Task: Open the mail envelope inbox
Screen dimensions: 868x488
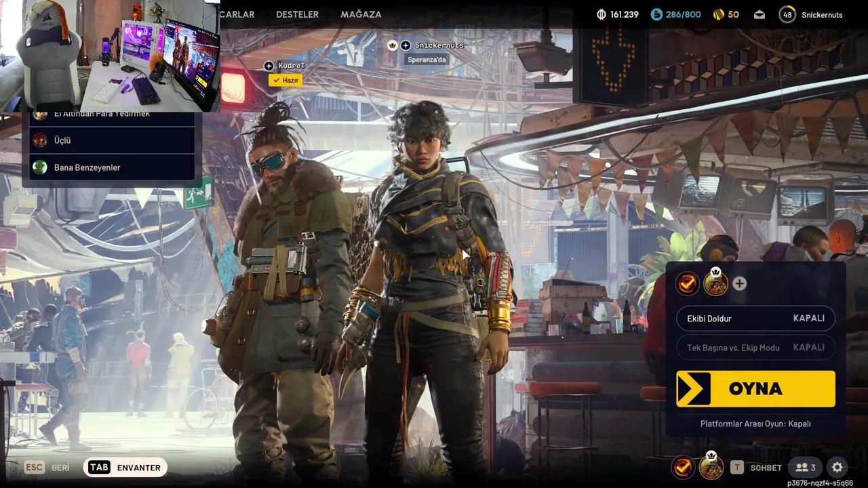Action: tap(759, 14)
